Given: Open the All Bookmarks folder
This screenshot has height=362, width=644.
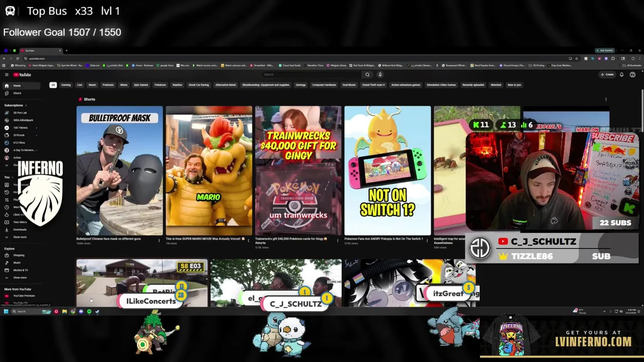Looking at the screenshot, I should tap(631, 65).
